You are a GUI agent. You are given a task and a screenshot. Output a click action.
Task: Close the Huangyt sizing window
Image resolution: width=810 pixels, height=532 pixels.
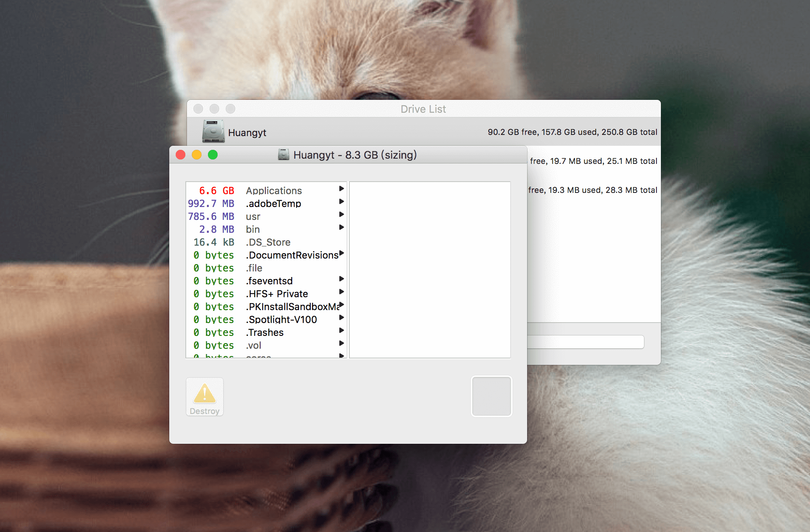click(x=181, y=155)
